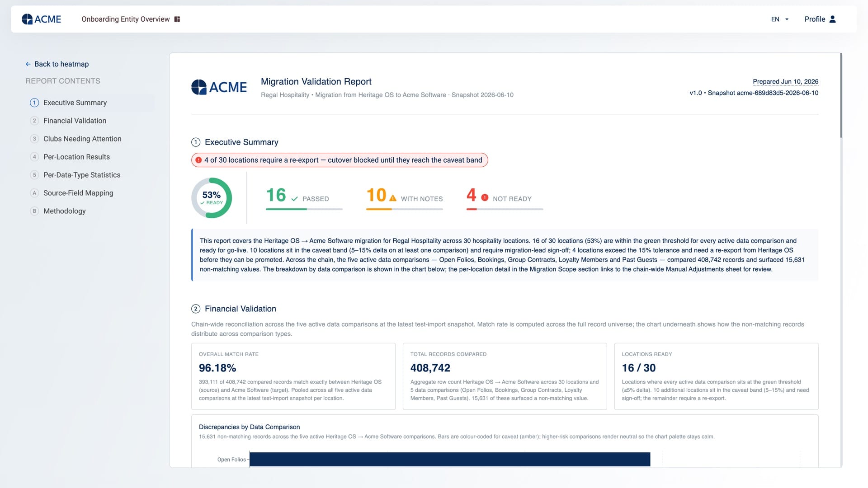
Task: Click the Executive Summary heading in report
Action: point(241,142)
